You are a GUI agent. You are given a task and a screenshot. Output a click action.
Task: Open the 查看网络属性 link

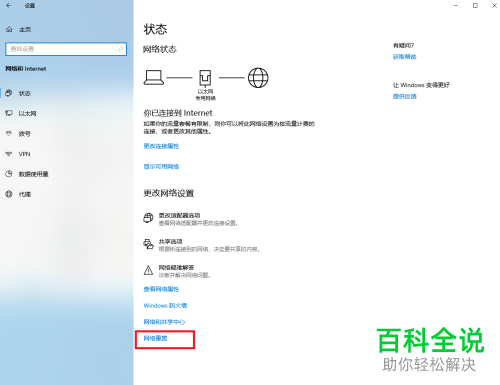[x=161, y=289]
